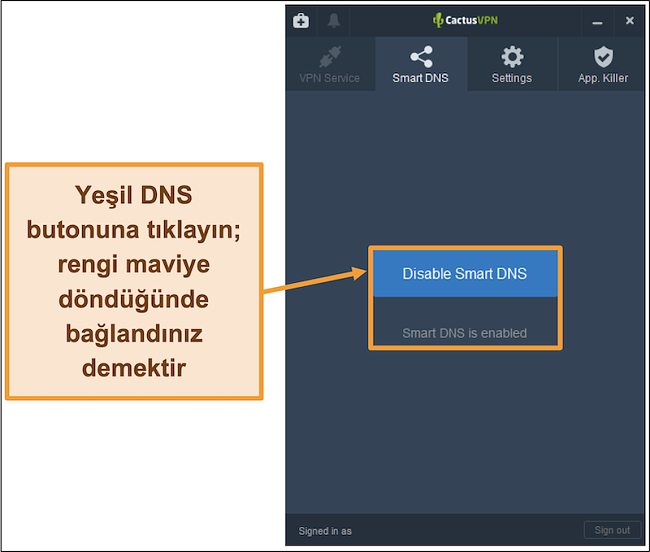
Task: Go to the App. Killer tab
Action: click(603, 64)
